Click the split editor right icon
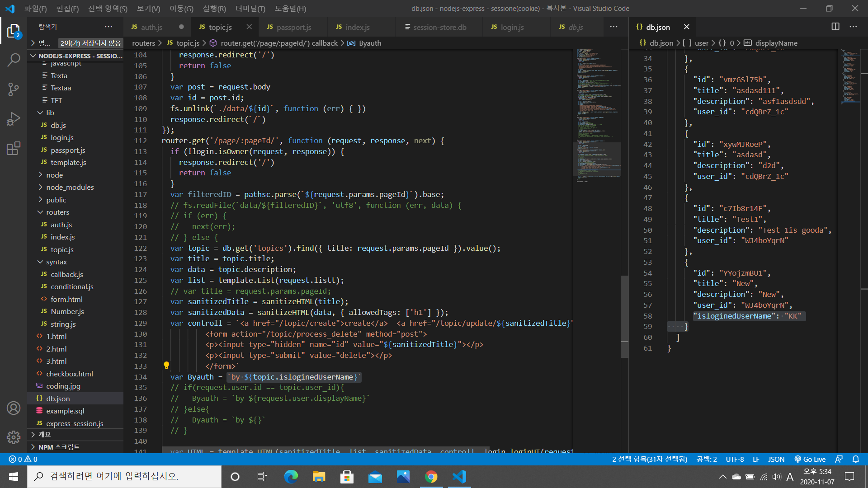 point(835,27)
